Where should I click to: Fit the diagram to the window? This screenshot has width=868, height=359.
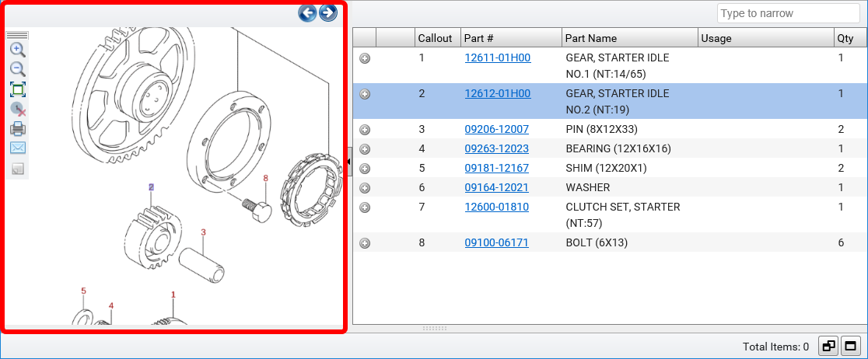click(17, 89)
